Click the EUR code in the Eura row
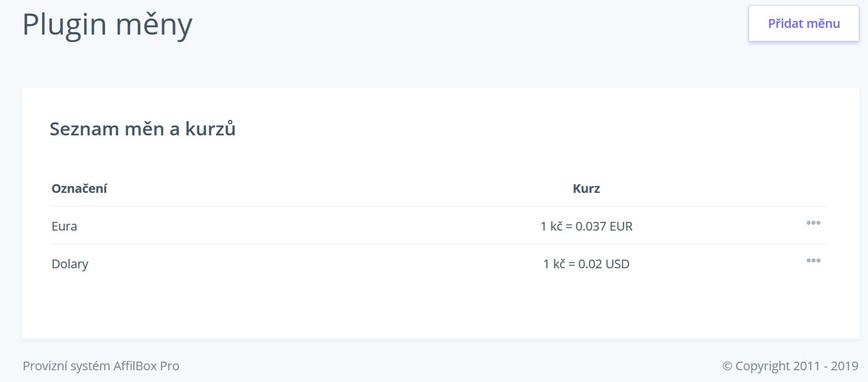 pos(621,226)
